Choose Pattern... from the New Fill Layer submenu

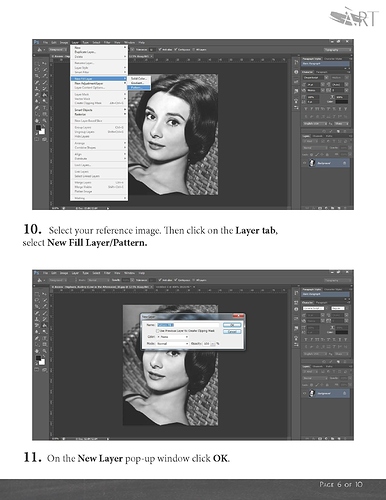[139, 87]
